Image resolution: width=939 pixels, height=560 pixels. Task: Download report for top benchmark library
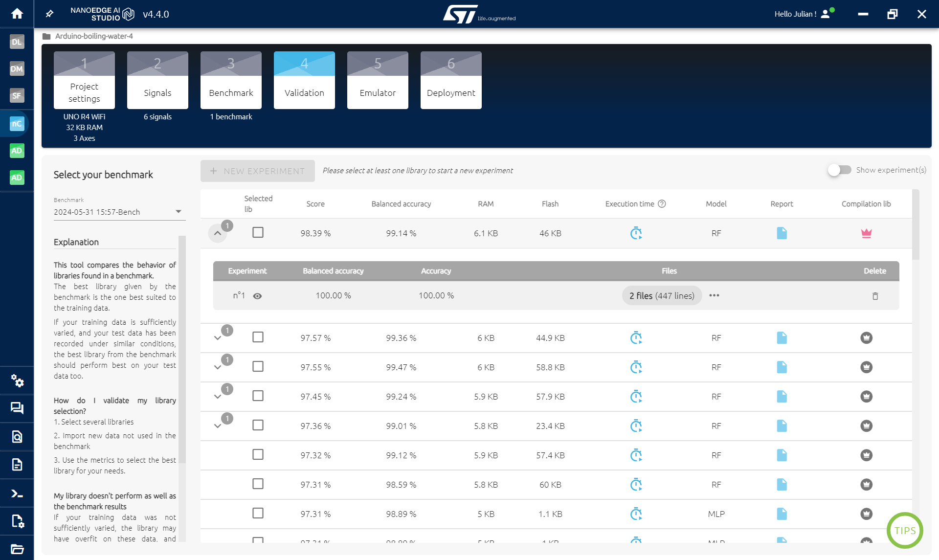point(782,233)
